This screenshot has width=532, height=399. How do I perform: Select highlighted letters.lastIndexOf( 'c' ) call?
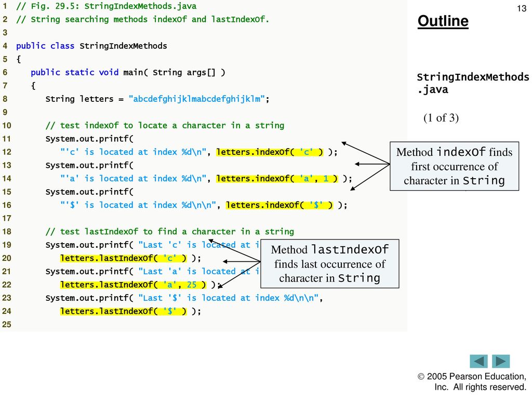pos(124,258)
